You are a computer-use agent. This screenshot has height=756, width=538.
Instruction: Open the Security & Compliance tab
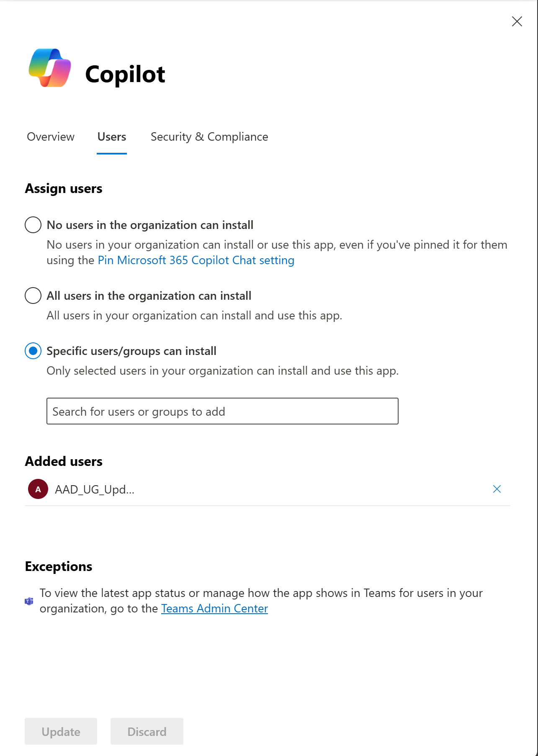[209, 137]
